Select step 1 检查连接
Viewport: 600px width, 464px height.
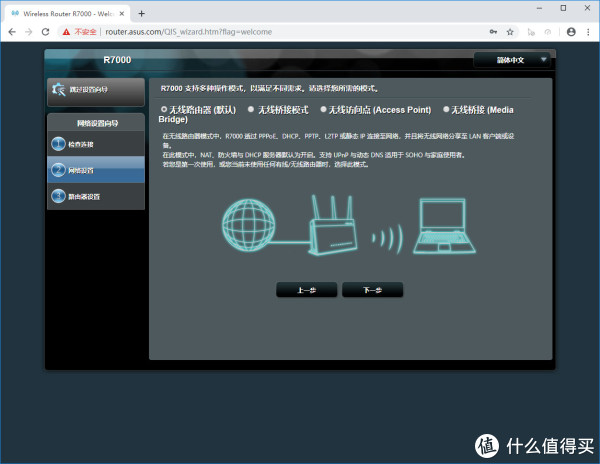click(x=96, y=144)
